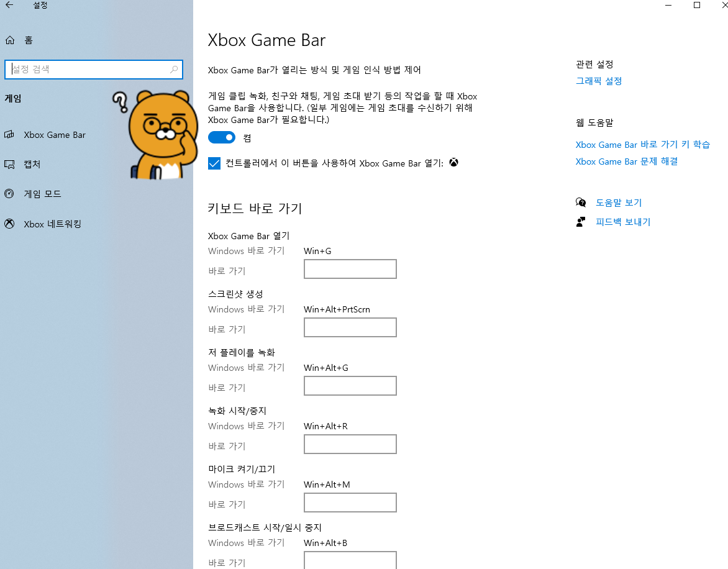Viewport: 728px width, 569px height.
Task: Minimize the 설정 window
Action: (668, 5)
